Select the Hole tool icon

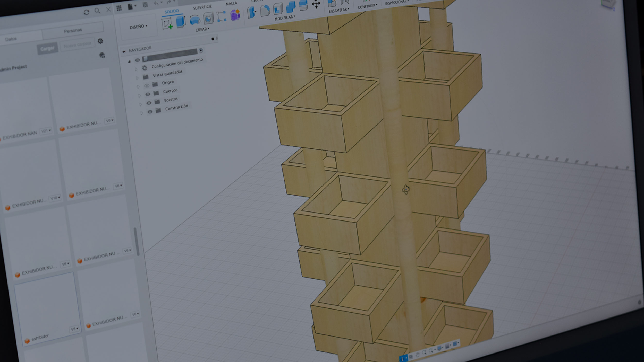[208, 18]
